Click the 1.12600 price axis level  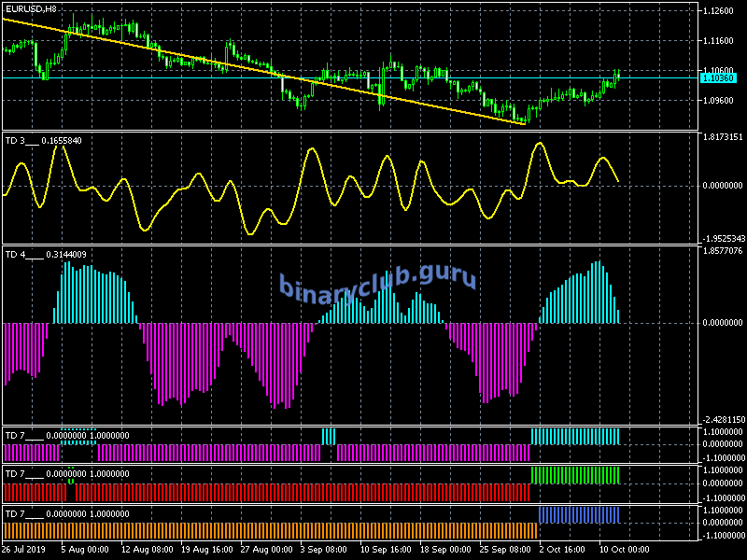(721, 11)
